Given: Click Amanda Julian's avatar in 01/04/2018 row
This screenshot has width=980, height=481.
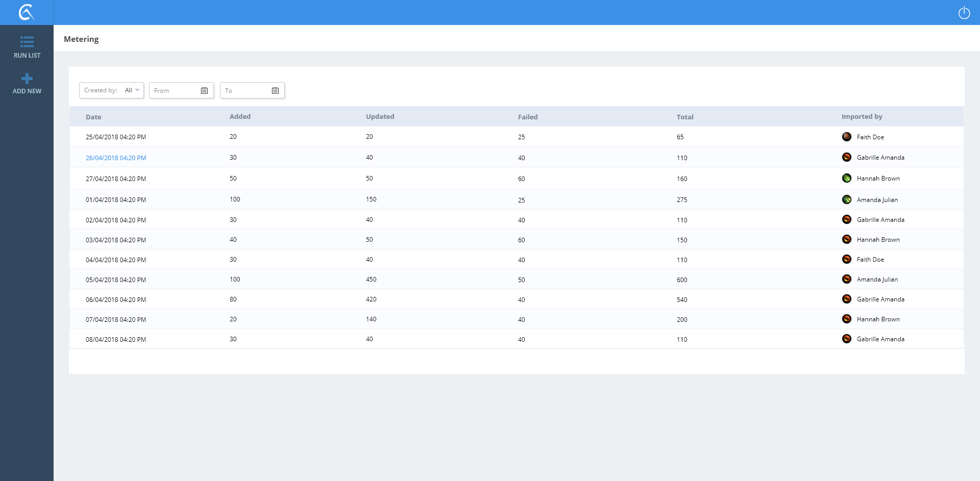Looking at the screenshot, I should [846, 199].
